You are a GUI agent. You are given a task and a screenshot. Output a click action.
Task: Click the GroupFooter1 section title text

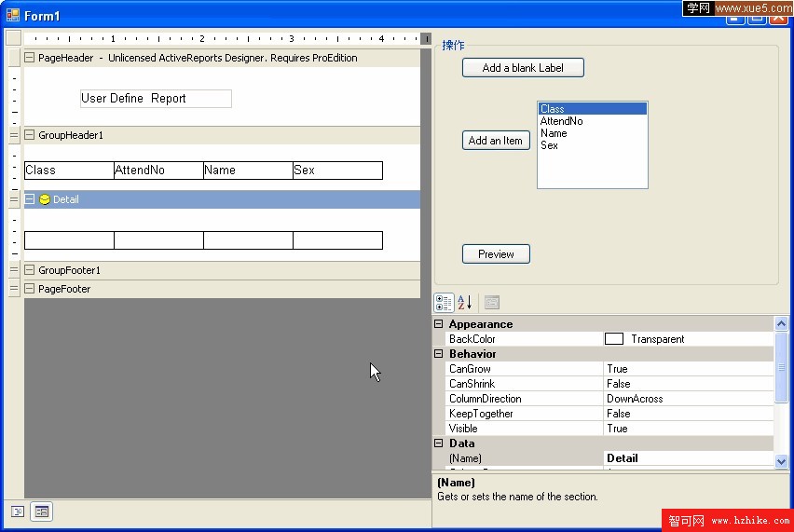69,270
